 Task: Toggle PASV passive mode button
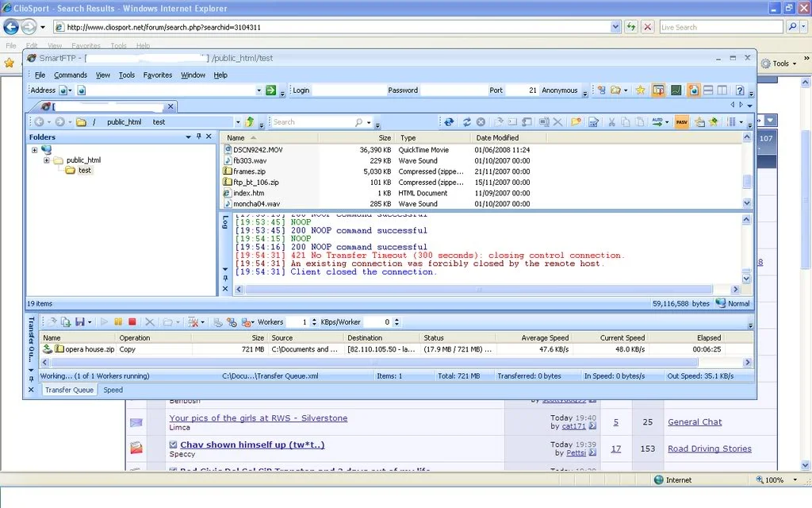[681, 121]
